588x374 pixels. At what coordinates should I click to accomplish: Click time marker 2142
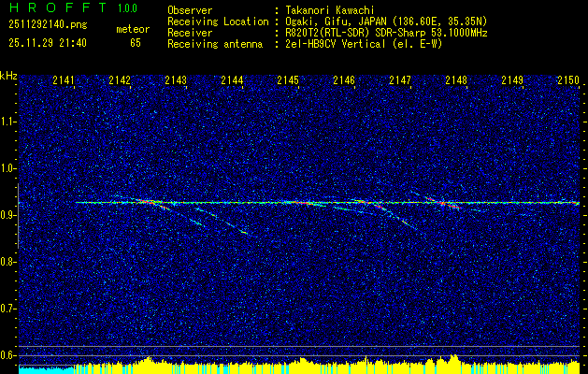[120, 79]
